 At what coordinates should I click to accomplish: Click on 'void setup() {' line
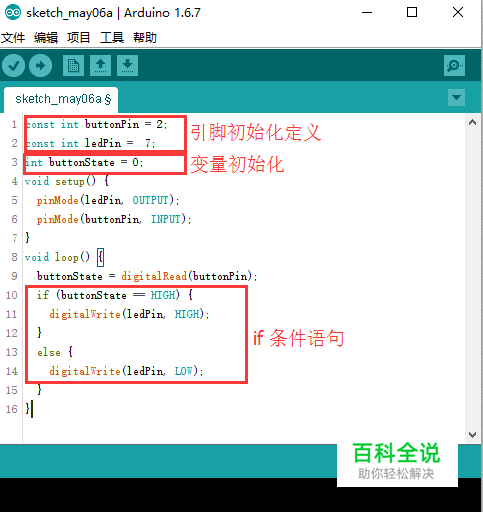point(67,182)
